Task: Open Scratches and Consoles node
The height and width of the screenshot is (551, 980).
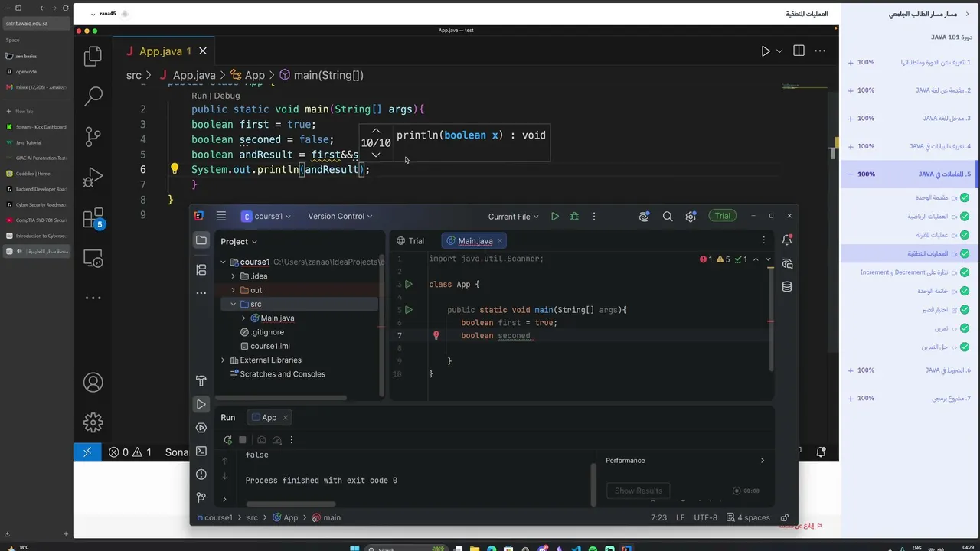Action: coord(277,374)
